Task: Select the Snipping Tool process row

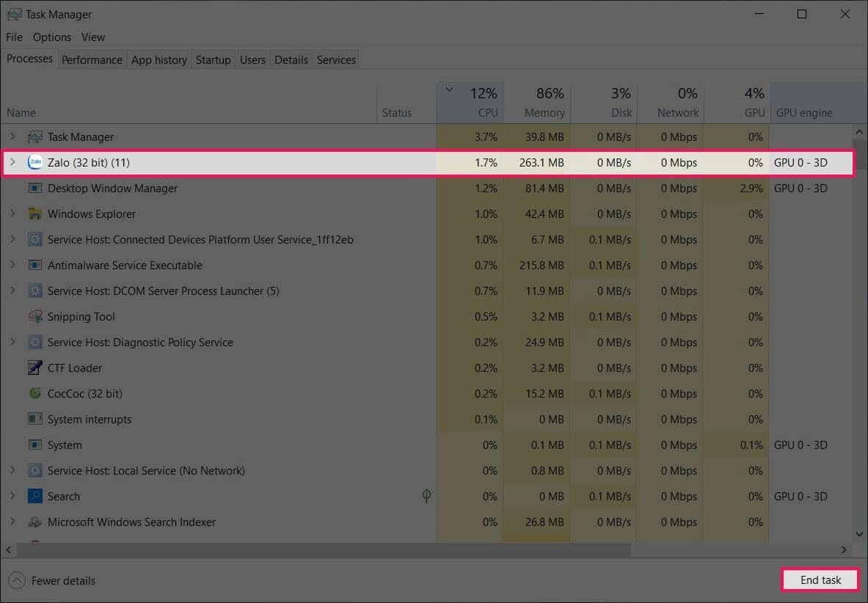Action: pos(427,316)
